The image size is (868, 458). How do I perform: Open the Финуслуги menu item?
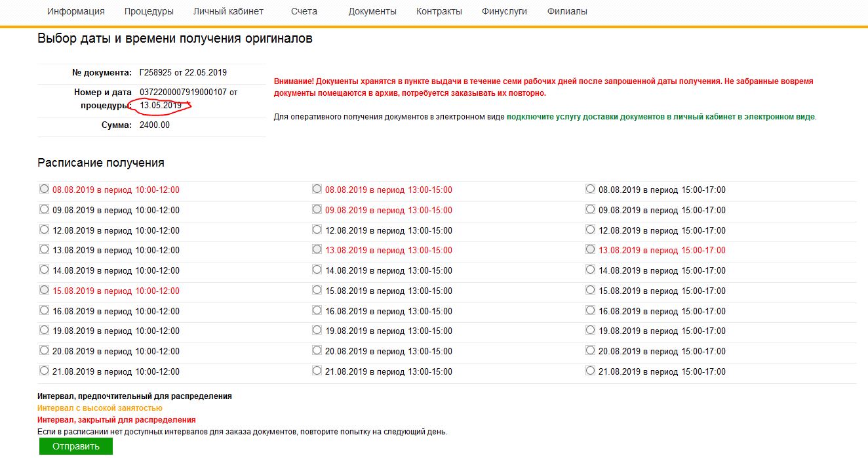click(504, 11)
